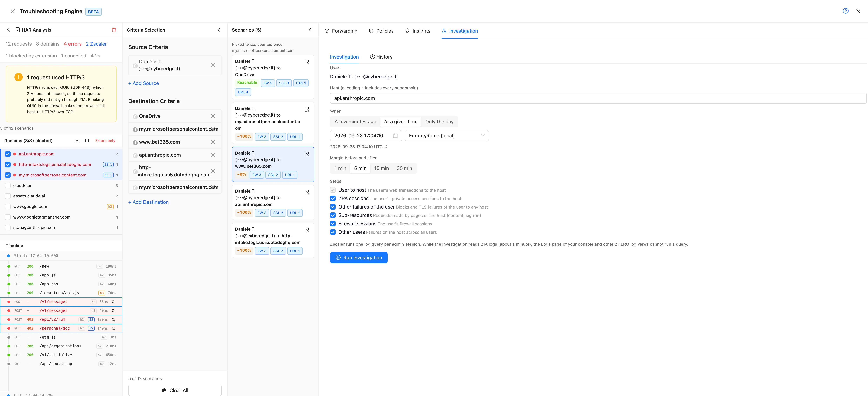This screenshot has height=396, width=868.
Task: Switch to the Forwarding tab
Action: (x=341, y=31)
